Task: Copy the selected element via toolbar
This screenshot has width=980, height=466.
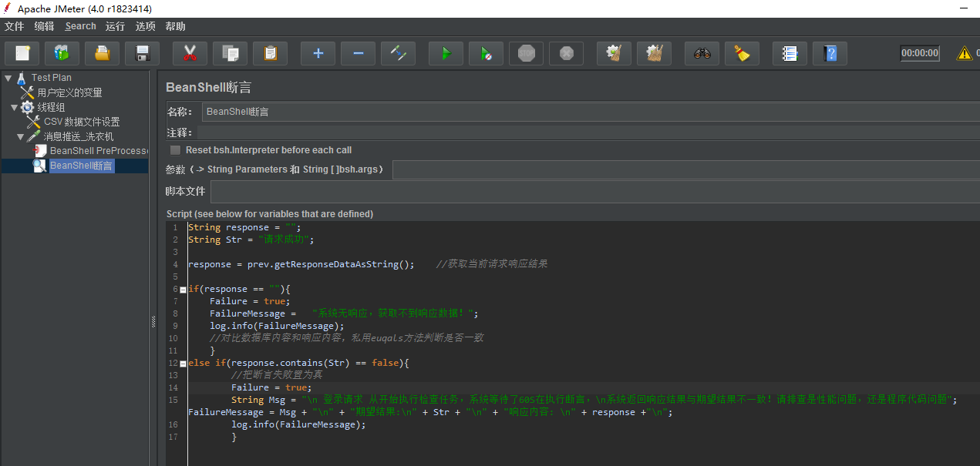Action: click(230, 53)
